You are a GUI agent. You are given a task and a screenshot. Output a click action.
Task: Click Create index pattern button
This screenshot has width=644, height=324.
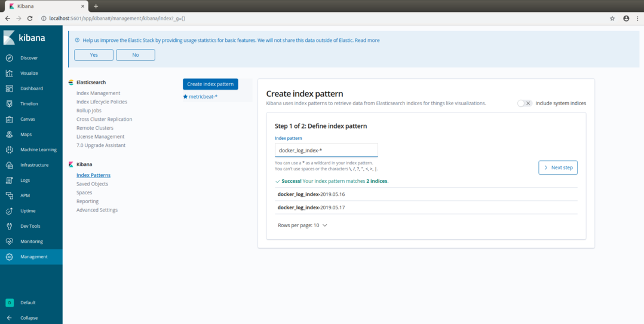[x=210, y=84]
